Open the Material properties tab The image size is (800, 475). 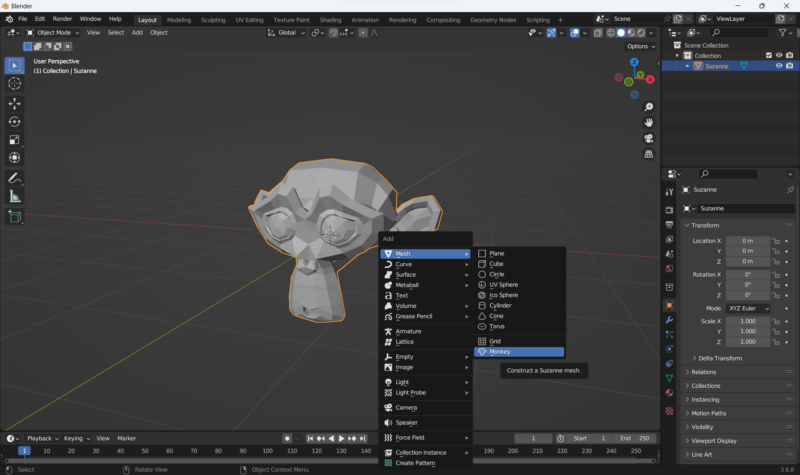[x=669, y=393]
